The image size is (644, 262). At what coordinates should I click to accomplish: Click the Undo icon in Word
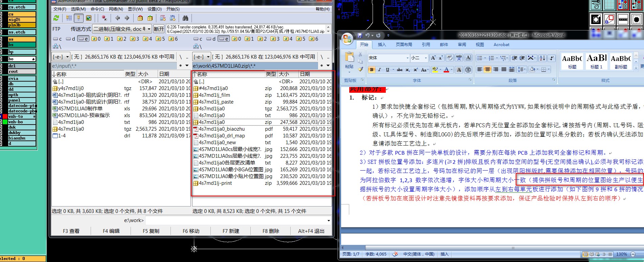[x=368, y=35]
